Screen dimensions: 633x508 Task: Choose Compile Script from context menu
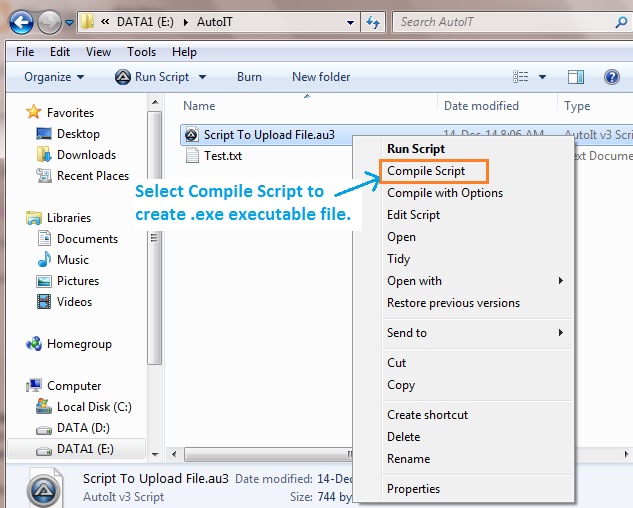point(426,171)
